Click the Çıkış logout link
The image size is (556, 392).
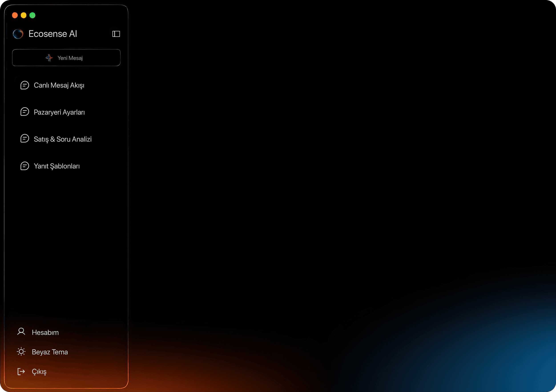coord(39,372)
